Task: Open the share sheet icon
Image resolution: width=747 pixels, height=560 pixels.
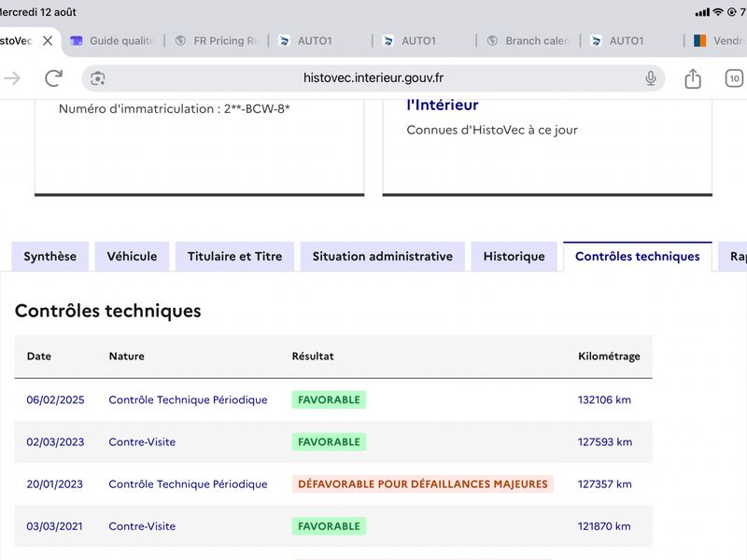Action: click(693, 78)
